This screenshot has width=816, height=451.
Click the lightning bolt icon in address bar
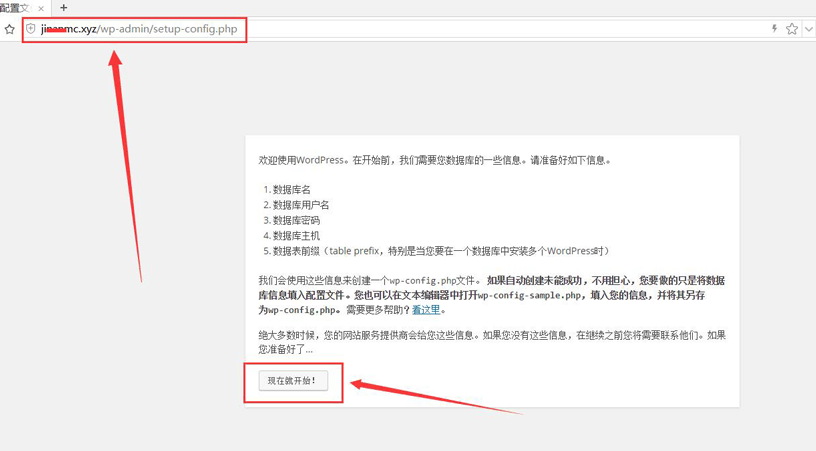tap(774, 29)
